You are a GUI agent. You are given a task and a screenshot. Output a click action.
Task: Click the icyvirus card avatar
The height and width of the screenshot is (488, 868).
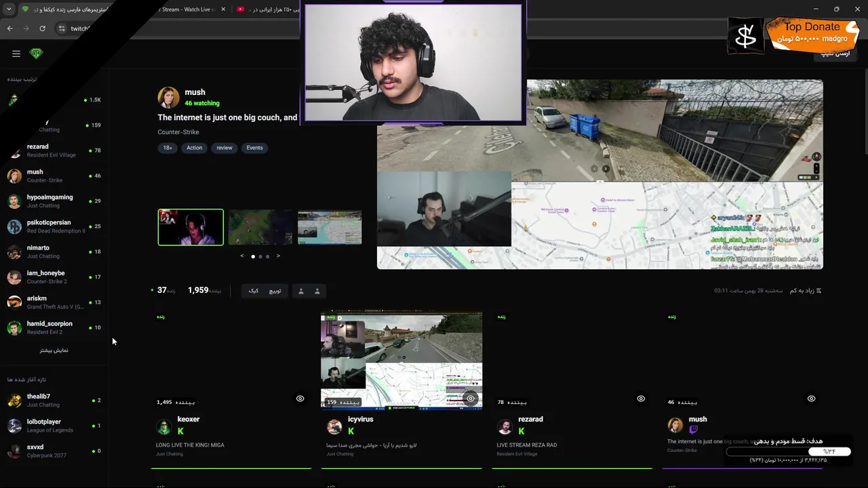(x=334, y=426)
